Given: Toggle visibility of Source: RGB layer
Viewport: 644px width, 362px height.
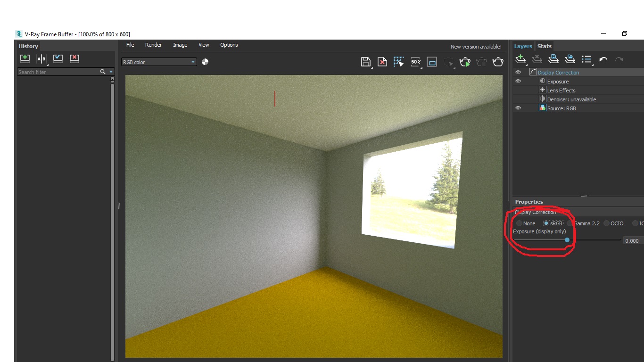Looking at the screenshot, I should (x=518, y=108).
